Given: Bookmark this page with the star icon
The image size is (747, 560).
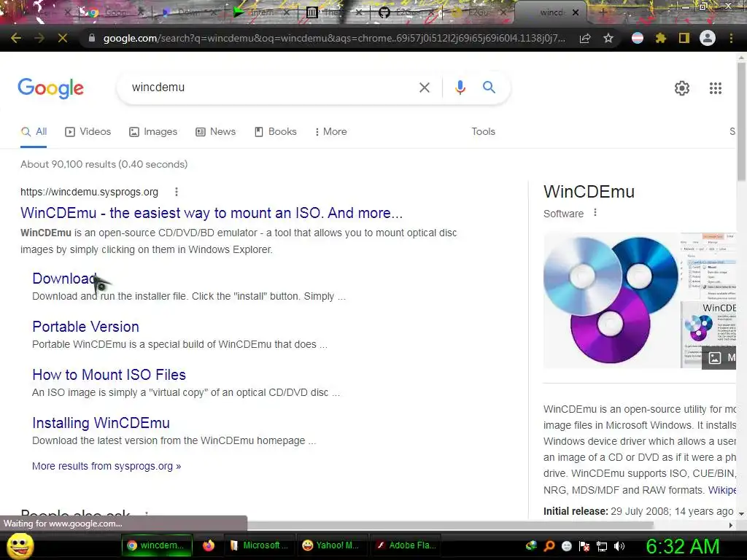Looking at the screenshot, I should 608,38.
